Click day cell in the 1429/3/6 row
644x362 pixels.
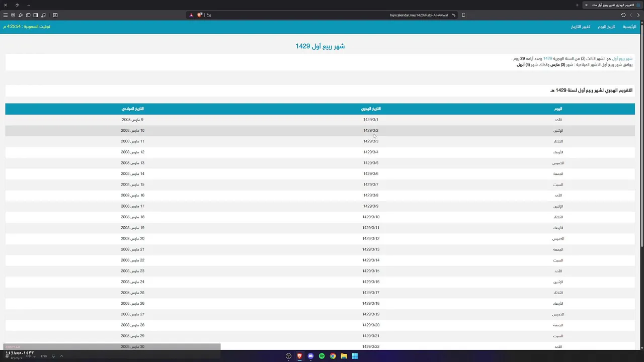tap(558, 174)
